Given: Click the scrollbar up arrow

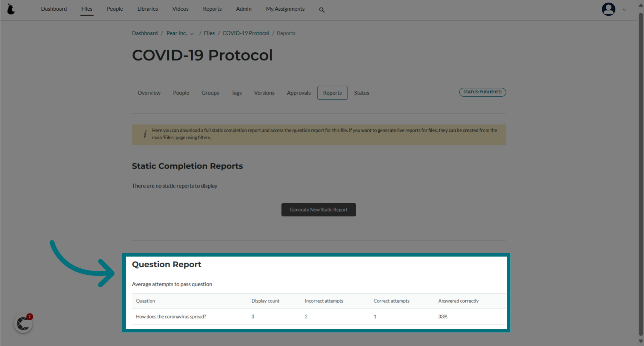Looking at the screenshot, I should tap(641, 5).
